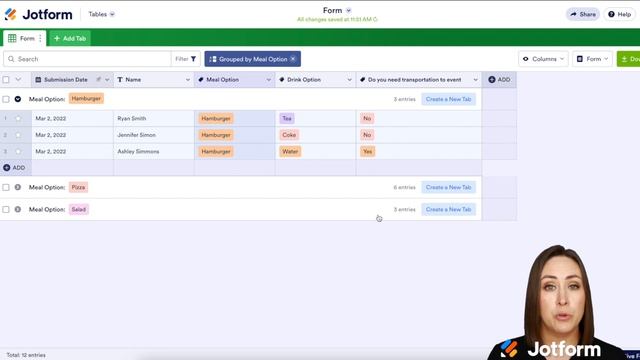
Task: Click the Submission Date calendar icon
Action: [38, 80]
